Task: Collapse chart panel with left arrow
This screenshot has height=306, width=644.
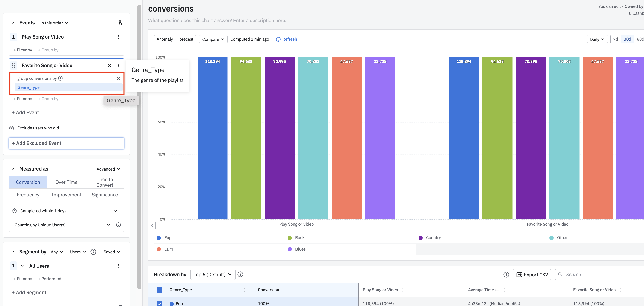Action: [152, 225]
